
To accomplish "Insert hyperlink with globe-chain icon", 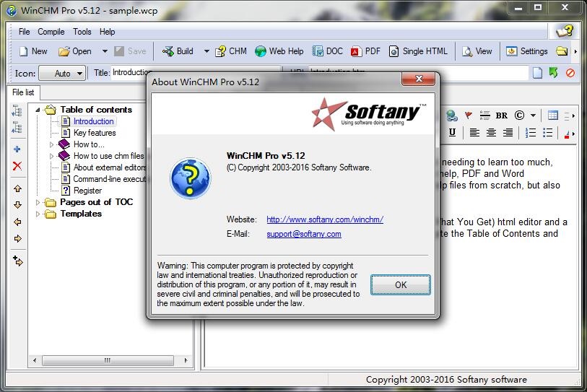I will [452, 116].
